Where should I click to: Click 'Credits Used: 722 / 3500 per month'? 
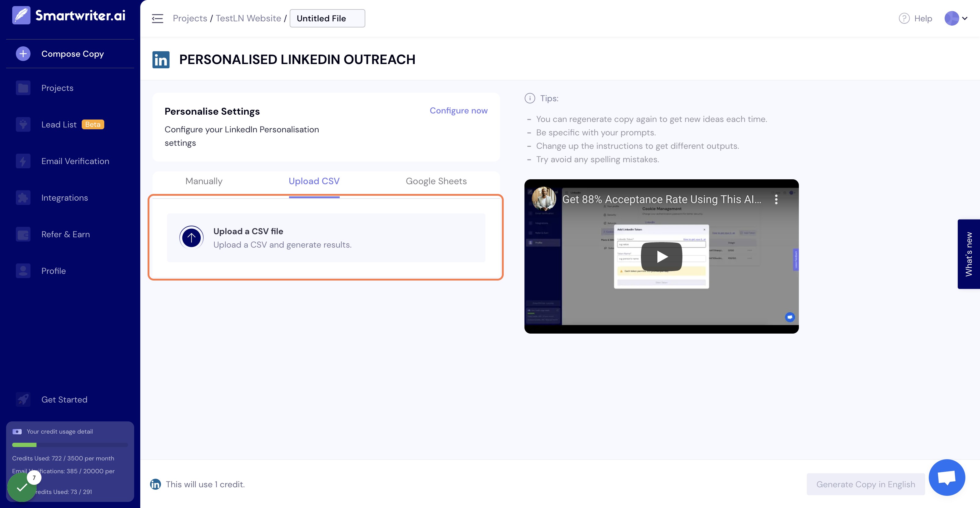[63, 458]
